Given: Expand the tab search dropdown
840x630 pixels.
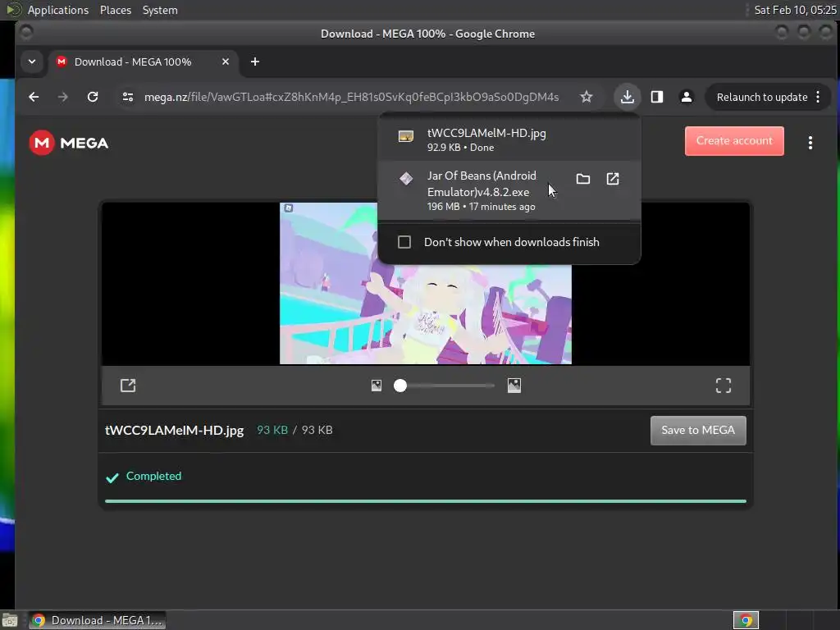Looking at the screenshot, I should (32, 62).
